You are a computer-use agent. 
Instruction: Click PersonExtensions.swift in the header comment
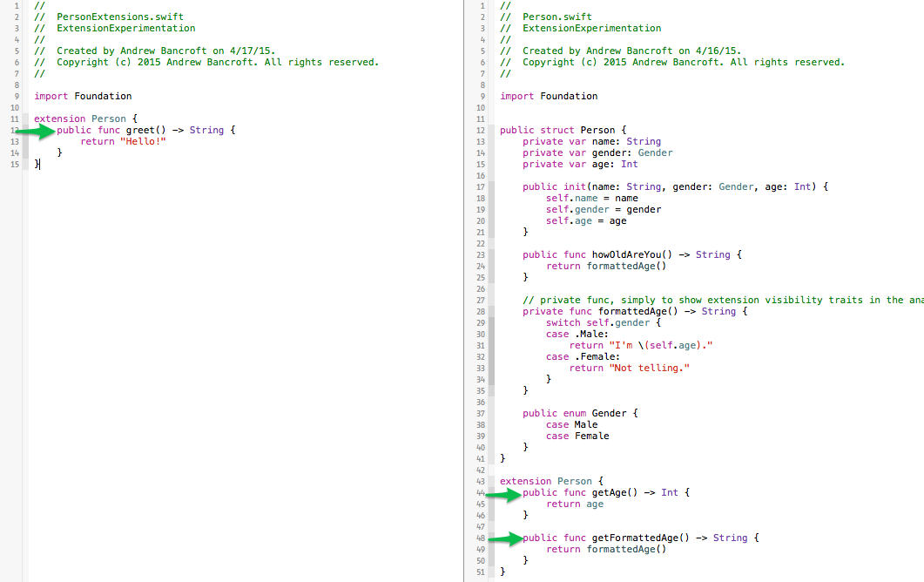tap(119, 17)
